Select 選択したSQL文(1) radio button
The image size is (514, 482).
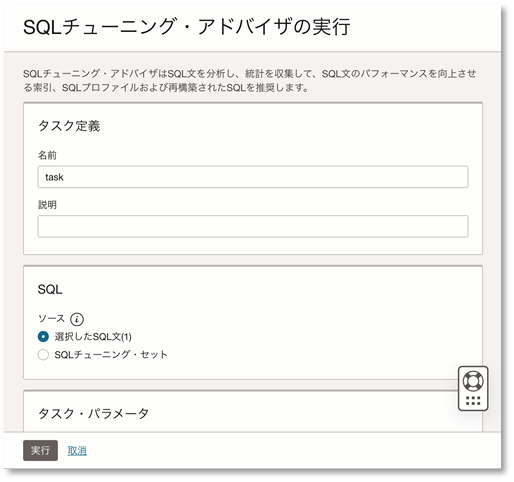43,336
